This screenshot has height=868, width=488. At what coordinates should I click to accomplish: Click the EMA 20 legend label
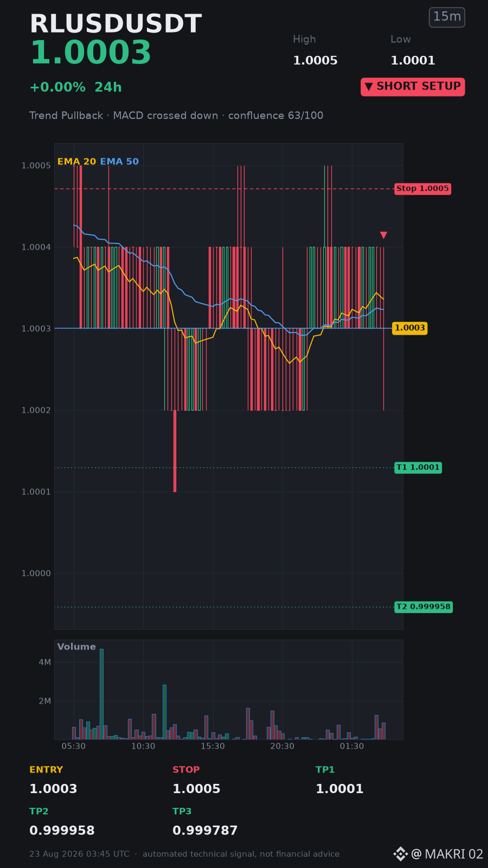(x=76, y=162)
